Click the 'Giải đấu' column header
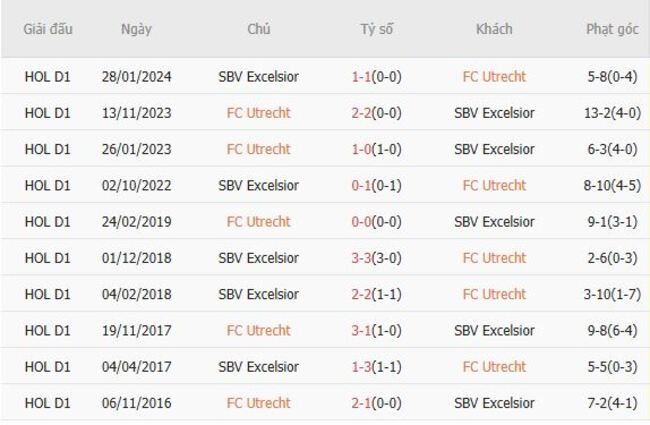This screenshot has height=425, width=650. click(48, 29)
